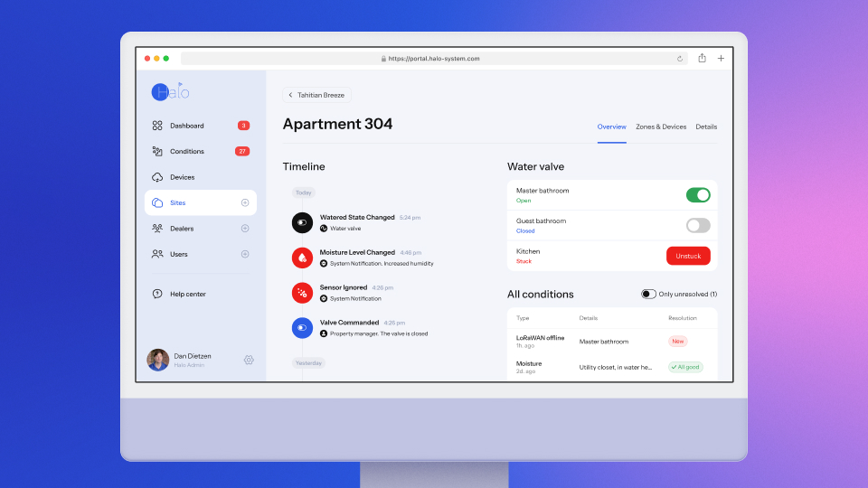868x488 pixels.
Task: Turn on the Guest bathroom valve toggle
Action: 698,226
